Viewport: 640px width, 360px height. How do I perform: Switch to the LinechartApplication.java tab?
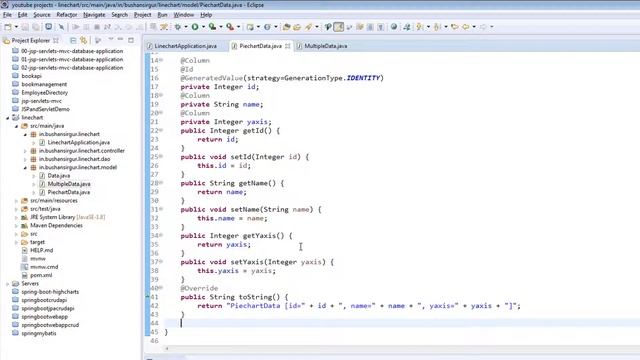[x=185, y=46]
